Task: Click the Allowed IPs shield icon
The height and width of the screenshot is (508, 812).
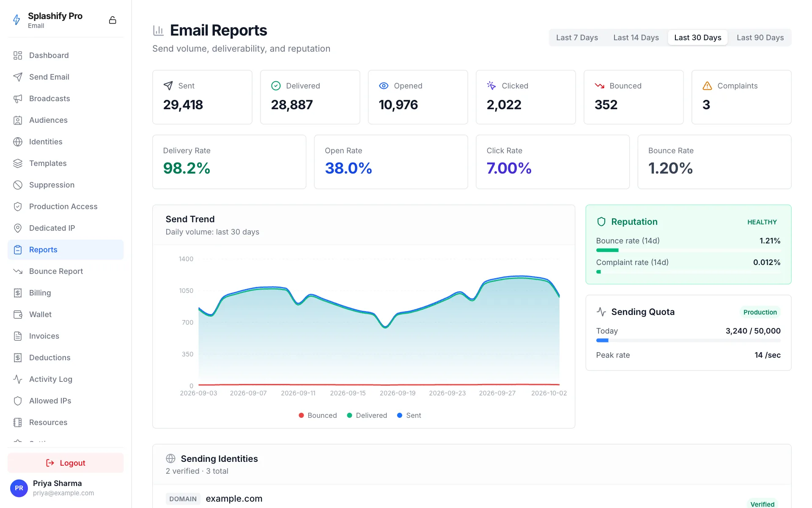Action: [x=18, y=401]
